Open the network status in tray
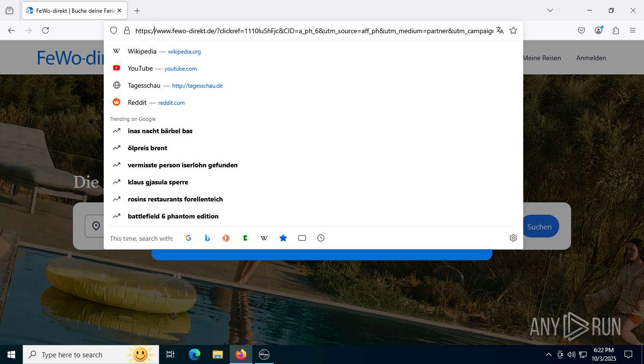Screen dimensions: 644x364 [583, 355]
